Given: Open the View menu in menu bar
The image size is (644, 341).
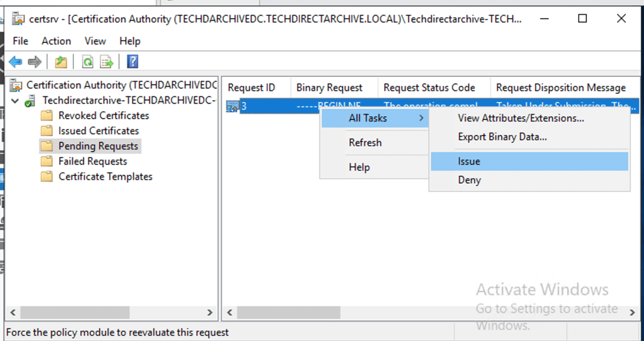Looking at the screenshot, I should 95,41.
